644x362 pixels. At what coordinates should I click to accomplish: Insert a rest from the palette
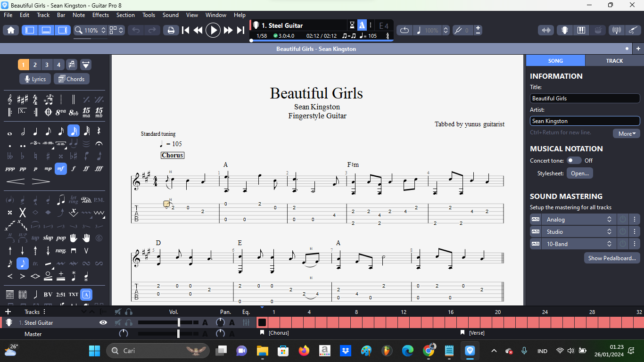pos(99,132)
